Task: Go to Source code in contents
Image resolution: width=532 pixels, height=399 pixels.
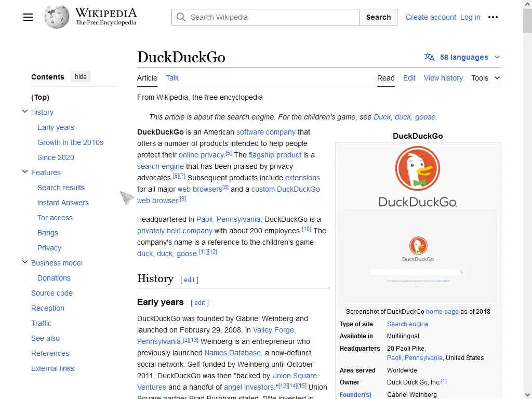Action: 52,293
